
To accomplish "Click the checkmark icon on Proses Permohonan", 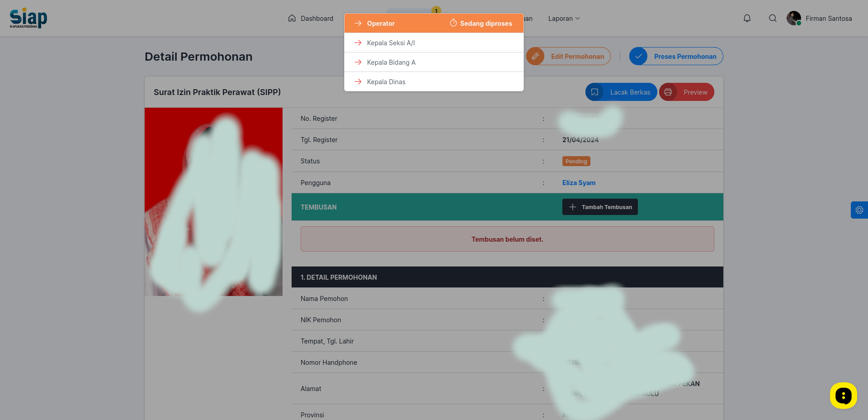I will coord(638,56).
